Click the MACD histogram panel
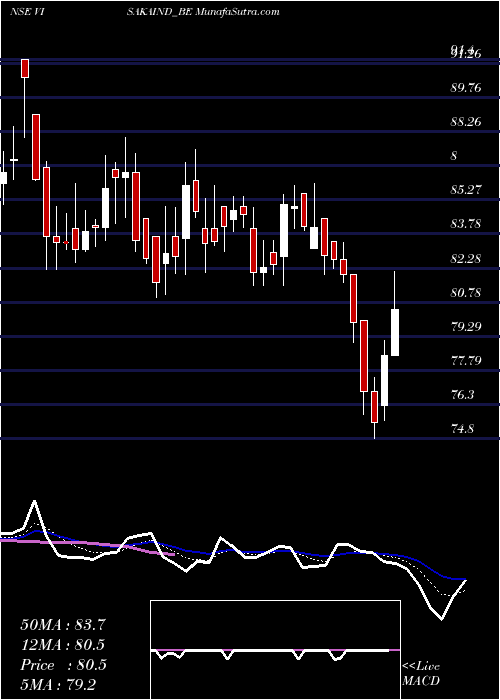 275,650
